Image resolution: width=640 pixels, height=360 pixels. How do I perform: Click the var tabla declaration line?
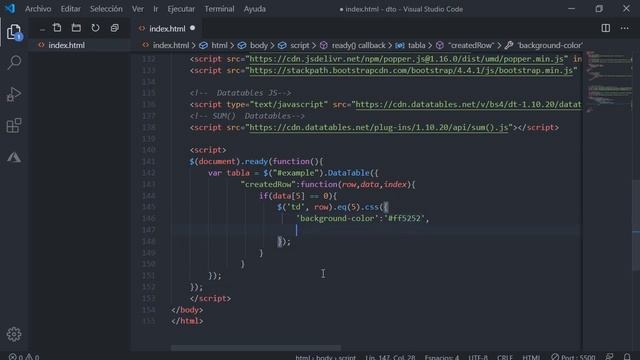(293, 173)
